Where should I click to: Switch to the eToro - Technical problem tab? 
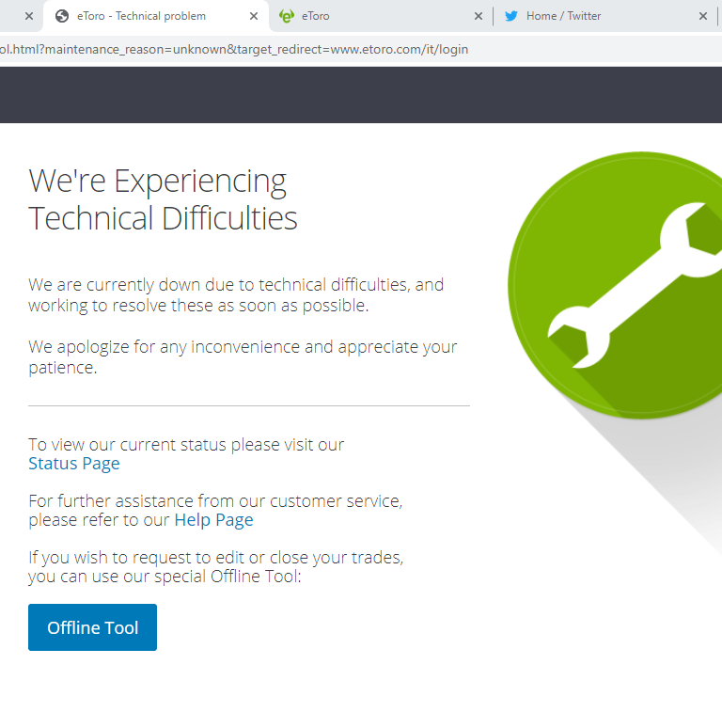click(x=155, y=16)
